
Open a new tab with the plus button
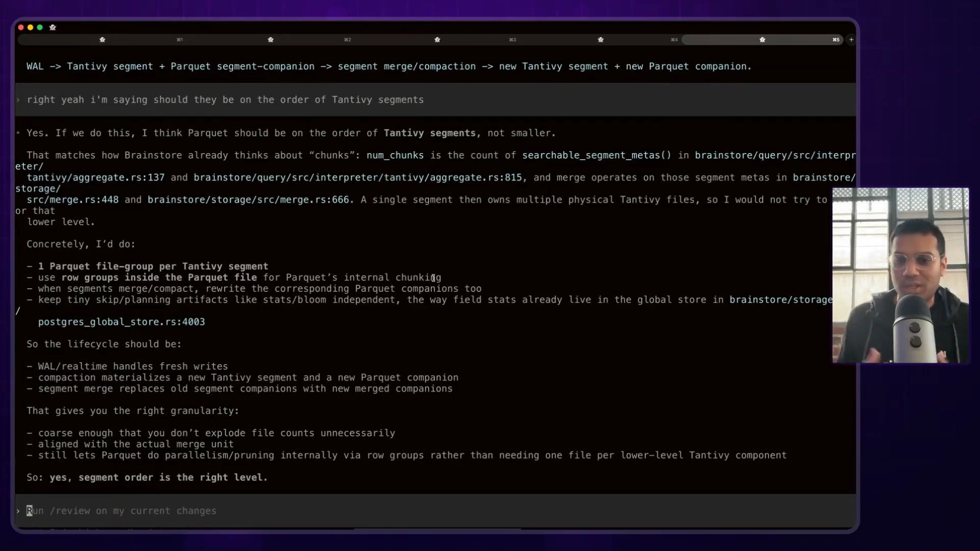coord(851,39)
